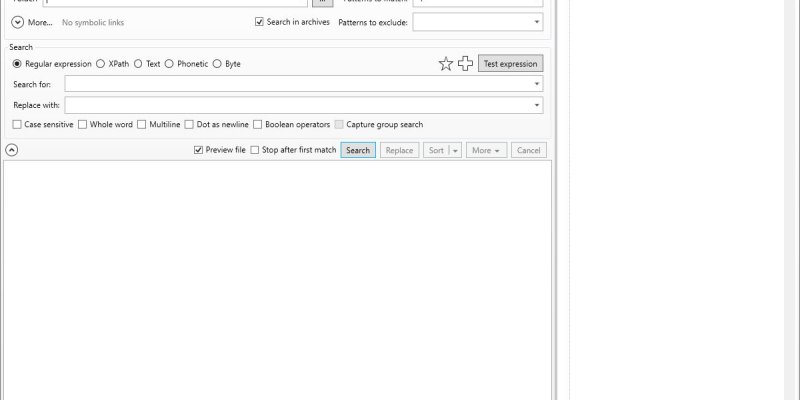Image resolution: width=800 pixels, height=400 pixels.
Task: Collapse the search panel with circled arrow
Action: (x=11, y=150)
